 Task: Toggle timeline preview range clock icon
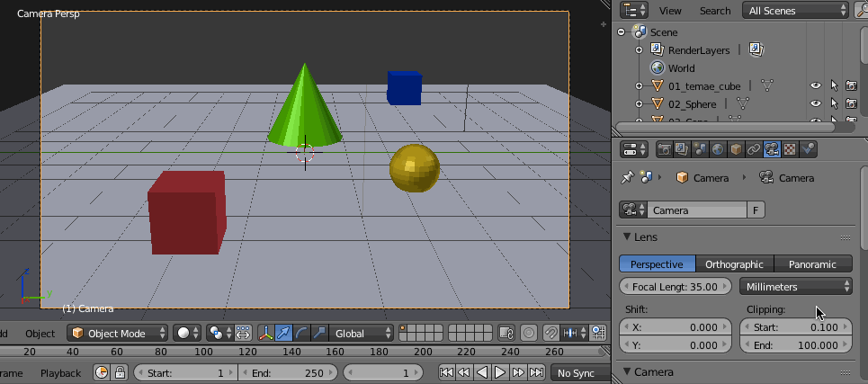(x=102, y=373)
